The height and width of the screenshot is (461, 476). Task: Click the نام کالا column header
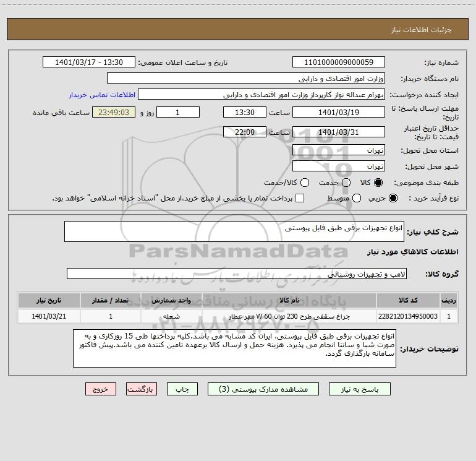(289, 300)
